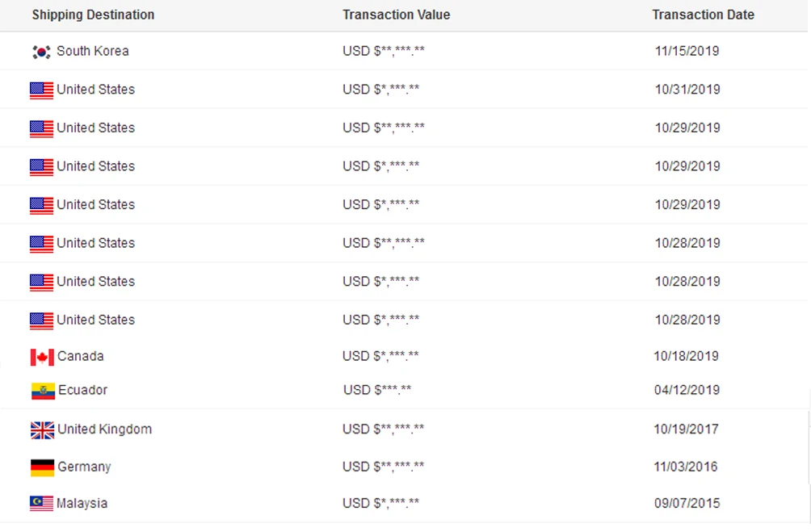Click the Canada destination label

(81, 356)
